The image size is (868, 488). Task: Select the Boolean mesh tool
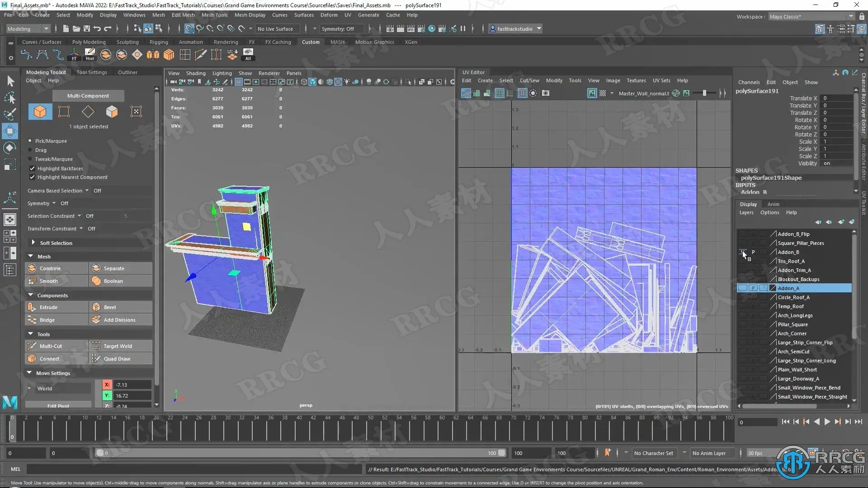pos(96,281)
